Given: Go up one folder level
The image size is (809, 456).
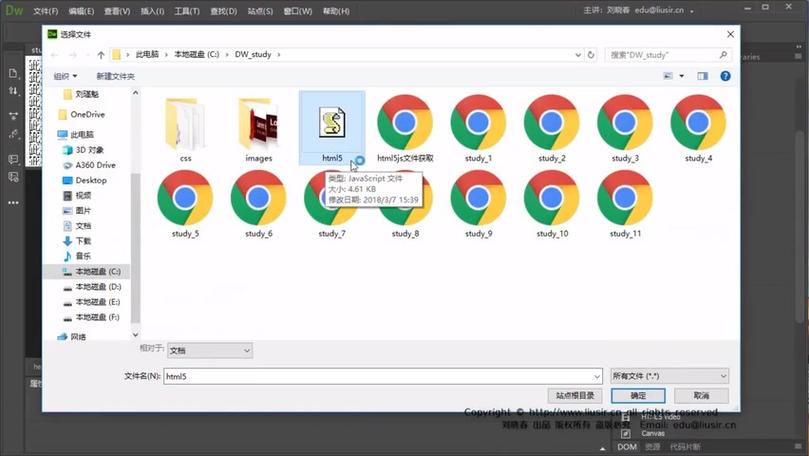Looking at the screenshot, I should point(101,55).
